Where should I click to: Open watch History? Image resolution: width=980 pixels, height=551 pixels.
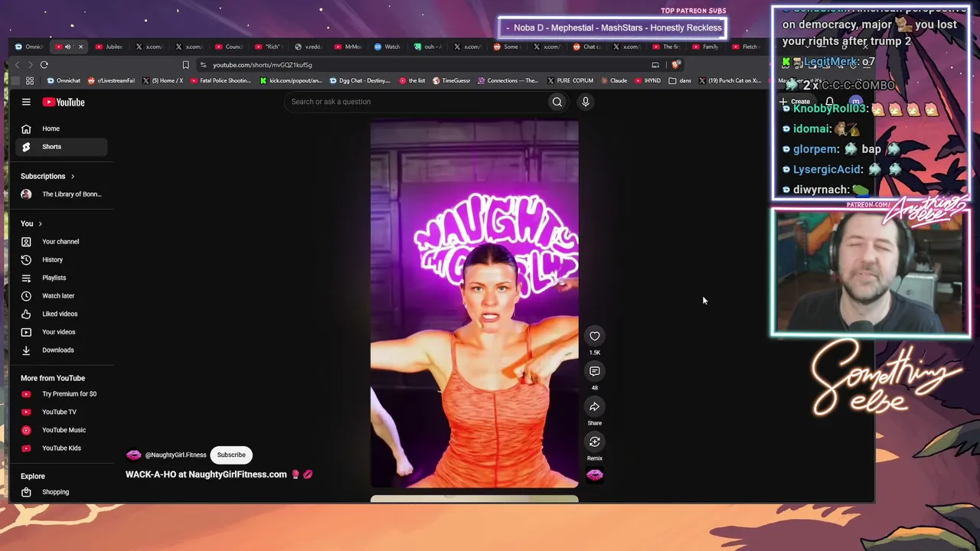[x=61, y=260]
